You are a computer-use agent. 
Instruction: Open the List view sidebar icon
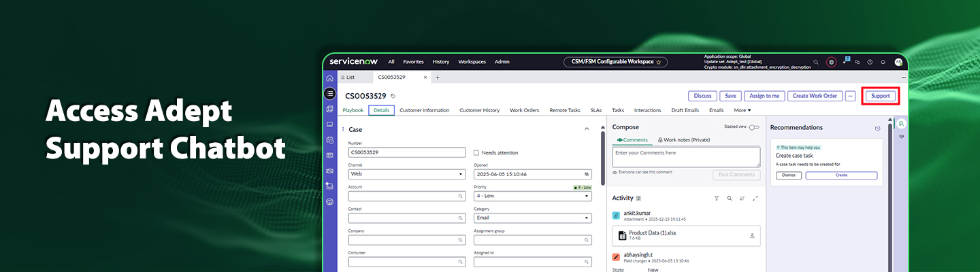(330, 93)
